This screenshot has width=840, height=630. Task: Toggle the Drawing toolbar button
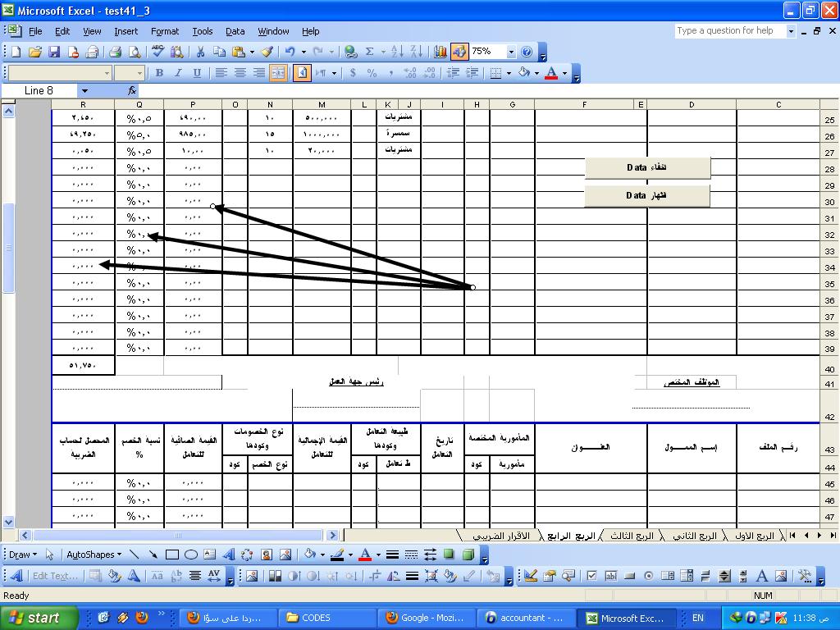click(x=459, y=52)
